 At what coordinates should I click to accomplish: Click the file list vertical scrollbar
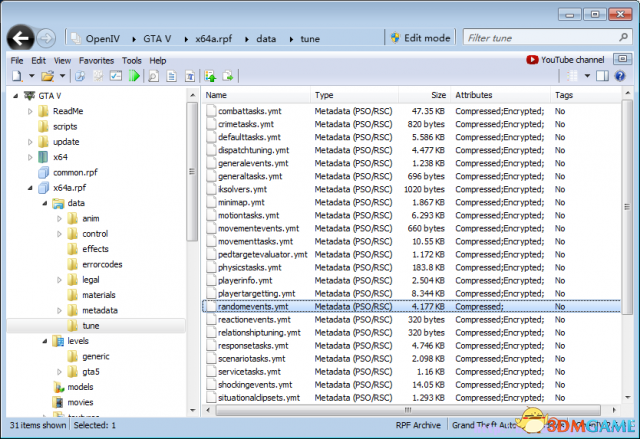coord(627,207)
